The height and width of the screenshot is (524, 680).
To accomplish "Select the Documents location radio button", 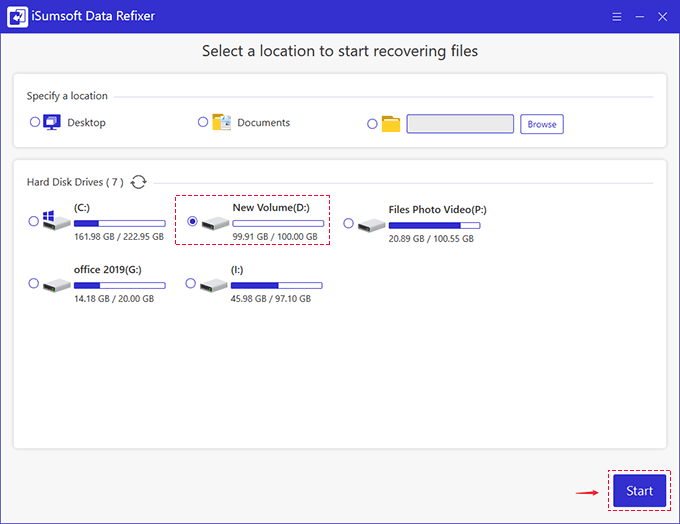I will pyautogui.click(x=203, y=122).
